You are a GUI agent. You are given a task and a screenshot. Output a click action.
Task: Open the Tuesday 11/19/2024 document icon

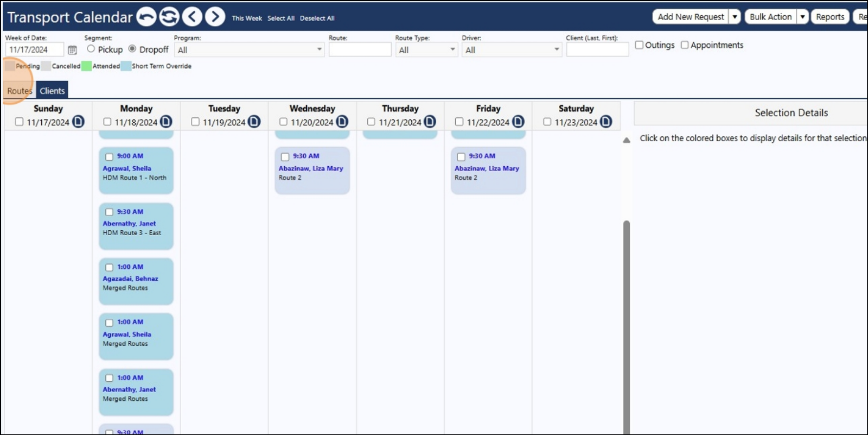(x=254, y=122)
